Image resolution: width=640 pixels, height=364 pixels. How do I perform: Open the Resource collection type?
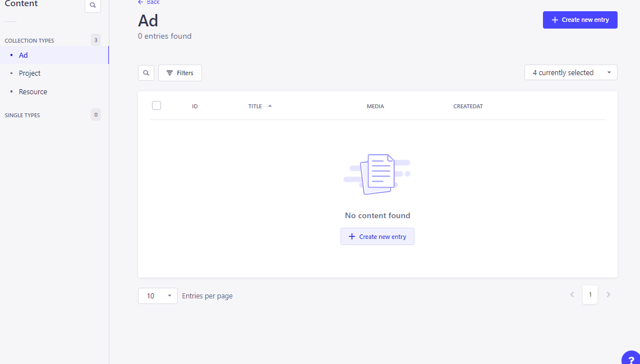point(33,91)
